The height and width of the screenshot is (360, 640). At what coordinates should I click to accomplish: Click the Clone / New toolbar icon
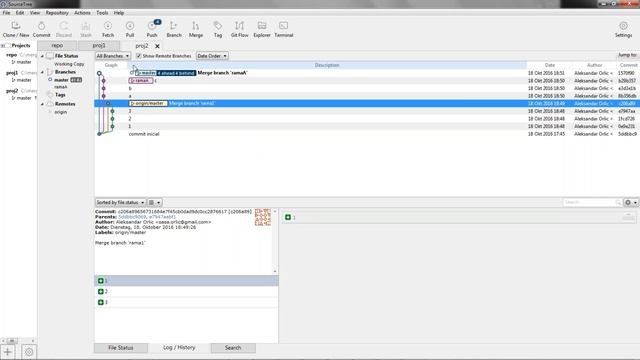16,29
